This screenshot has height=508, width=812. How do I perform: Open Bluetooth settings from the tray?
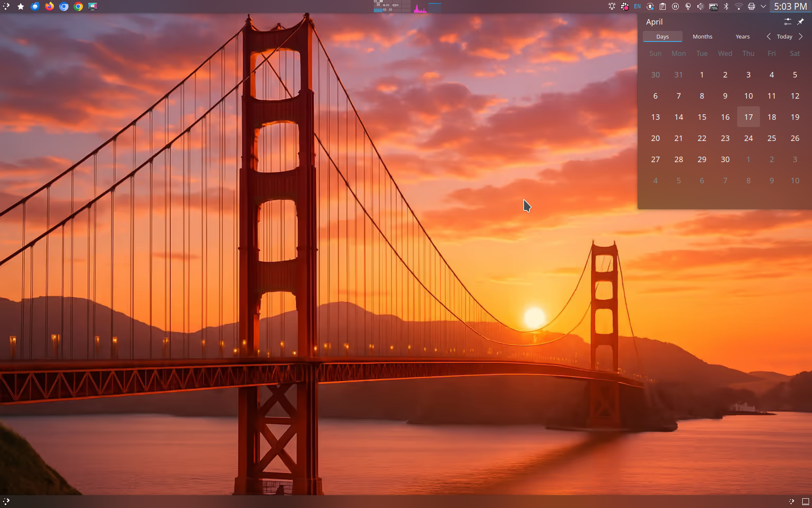click(727, 6)
